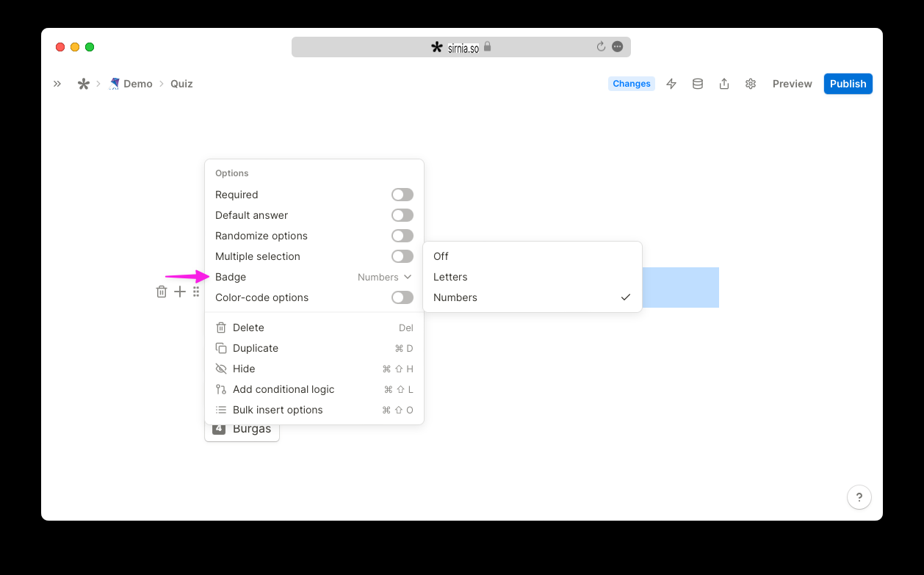Choose Bulk insert options
The height and width of the screenshot is (575, 924).
(x=314, y=410)
